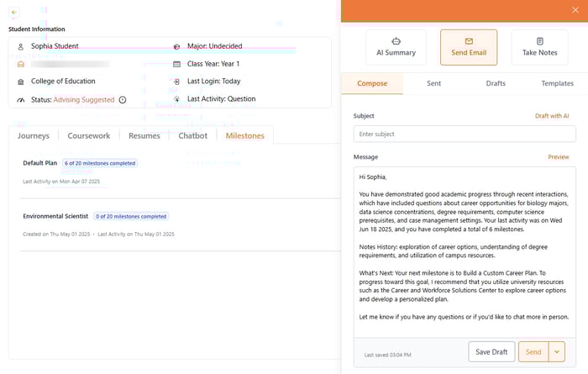The image size is (588, 374).
Task: Click 'Last saved 03:04 PM' text
Action: coord(388,355)
